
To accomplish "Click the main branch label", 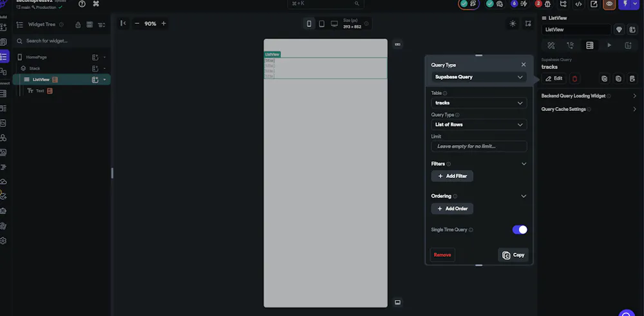I will 26,7.
